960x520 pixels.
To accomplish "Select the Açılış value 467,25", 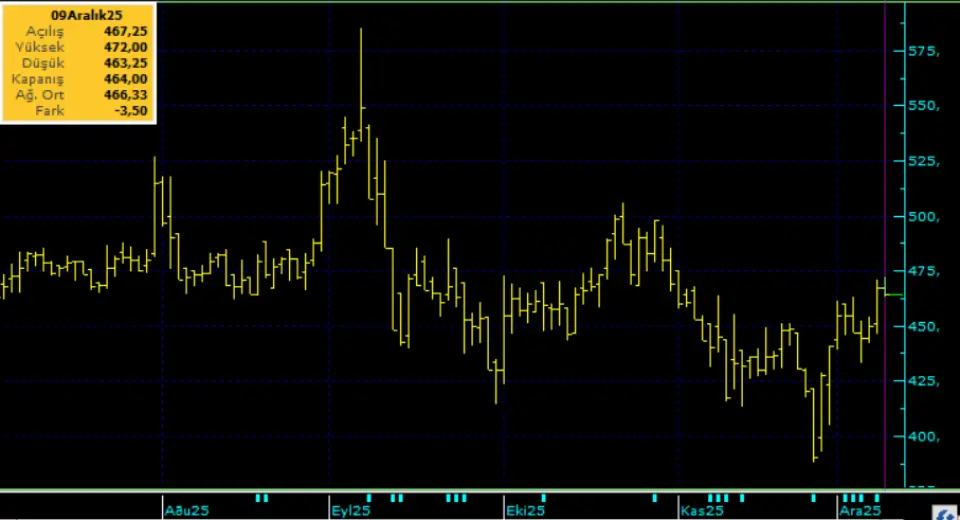I will coord(125,32).
